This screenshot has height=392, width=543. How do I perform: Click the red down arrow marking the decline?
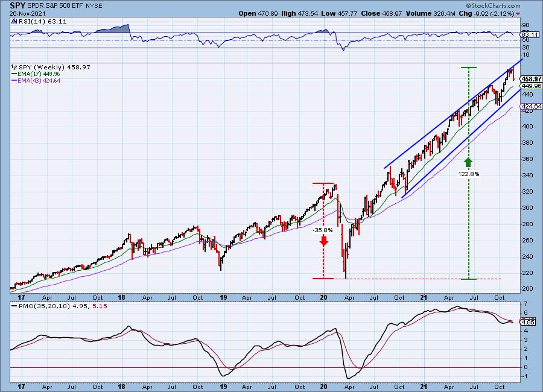coord(324,241)
